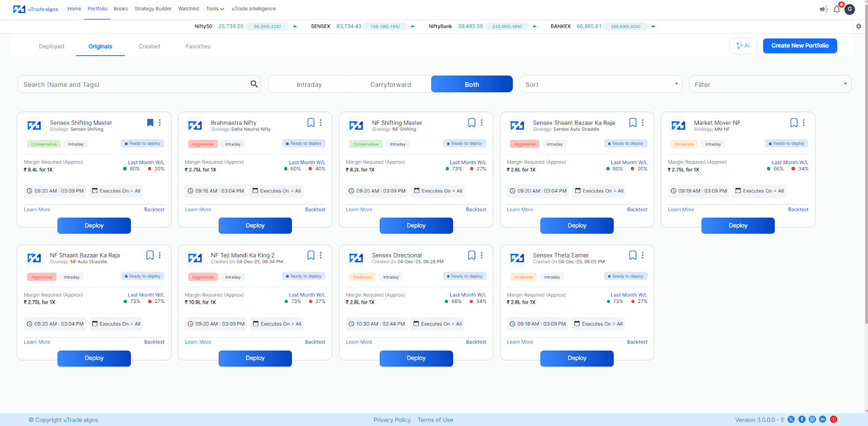Expand the NiftyBank ticker arrow
The image size is (868, 426).
coord(534,26)
